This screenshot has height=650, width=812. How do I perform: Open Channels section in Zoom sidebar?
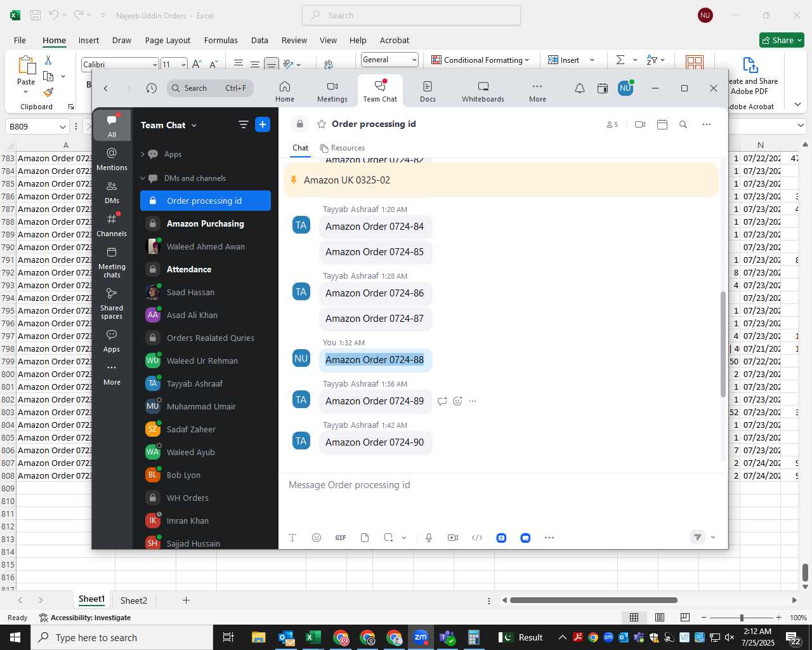[112, 225]
